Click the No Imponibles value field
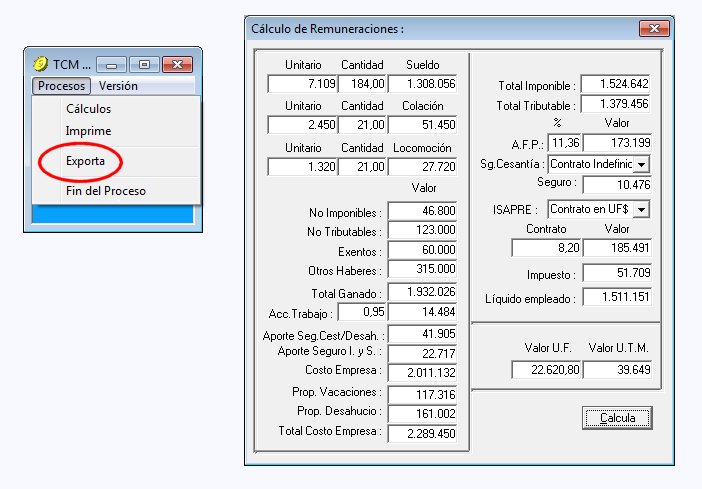 point(422,211)
